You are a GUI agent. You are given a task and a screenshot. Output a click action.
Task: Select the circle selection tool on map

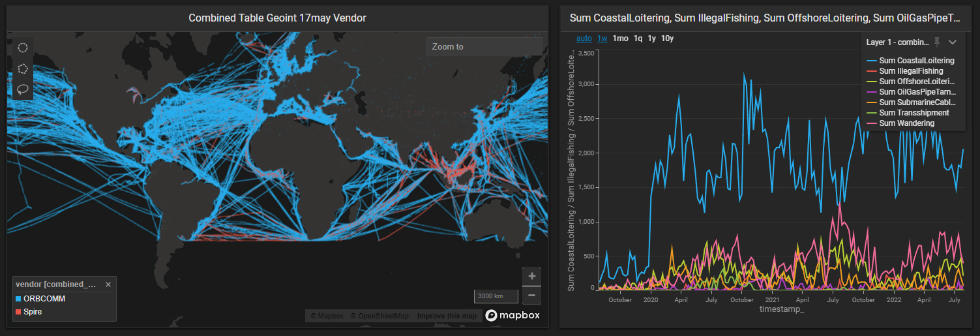23,47
